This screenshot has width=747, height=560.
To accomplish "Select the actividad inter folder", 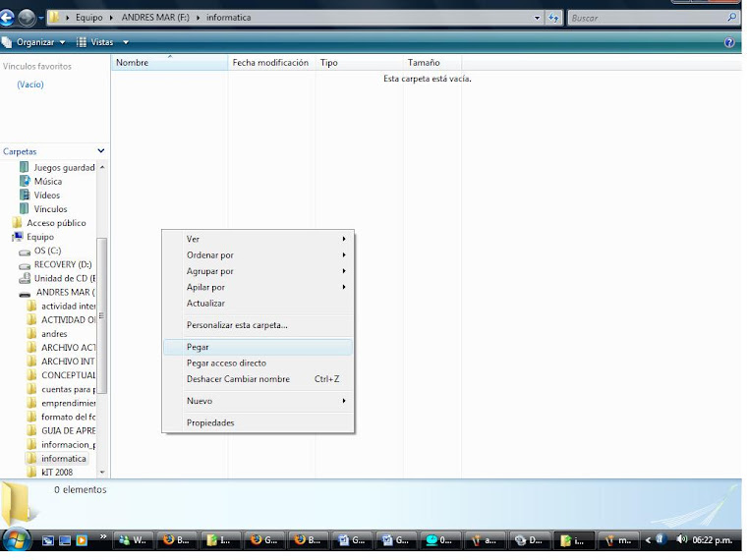I will click(61, 306).
